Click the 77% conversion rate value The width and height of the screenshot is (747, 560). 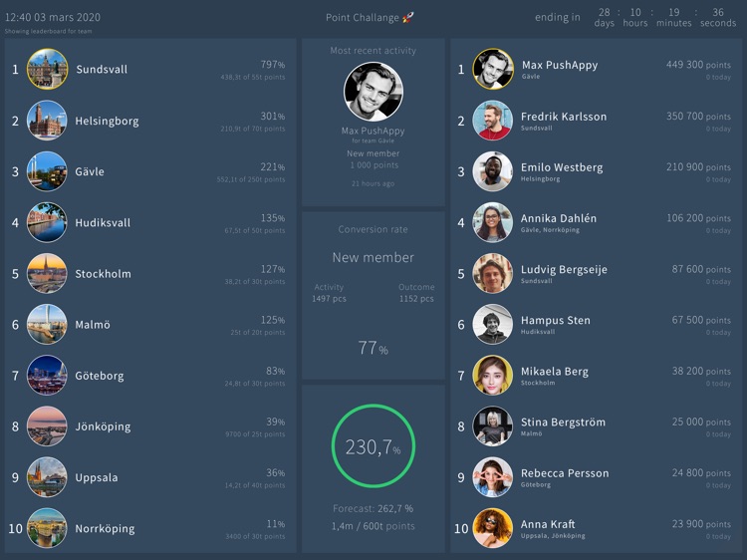pos(373,348)
